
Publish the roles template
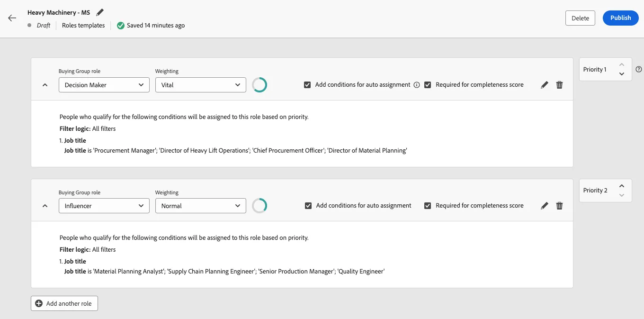pyautogui.click(x=620, y=18)
